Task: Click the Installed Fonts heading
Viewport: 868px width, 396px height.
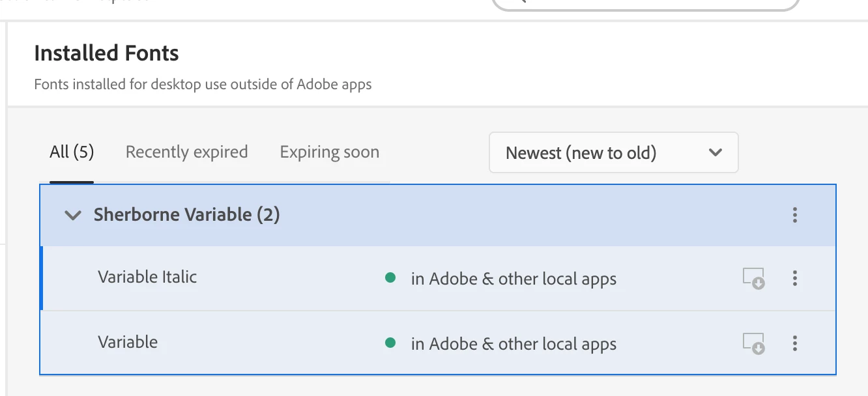Action: tap(106, 53)
